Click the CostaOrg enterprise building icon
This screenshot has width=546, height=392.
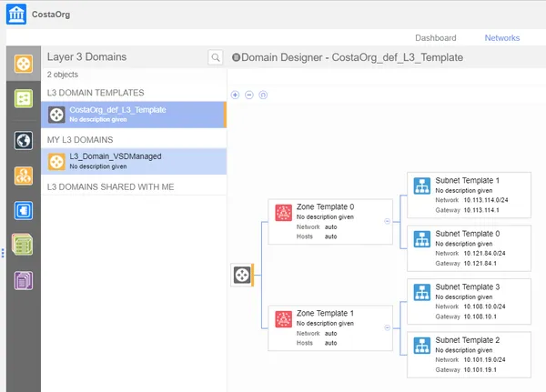[x=16, y=15]
